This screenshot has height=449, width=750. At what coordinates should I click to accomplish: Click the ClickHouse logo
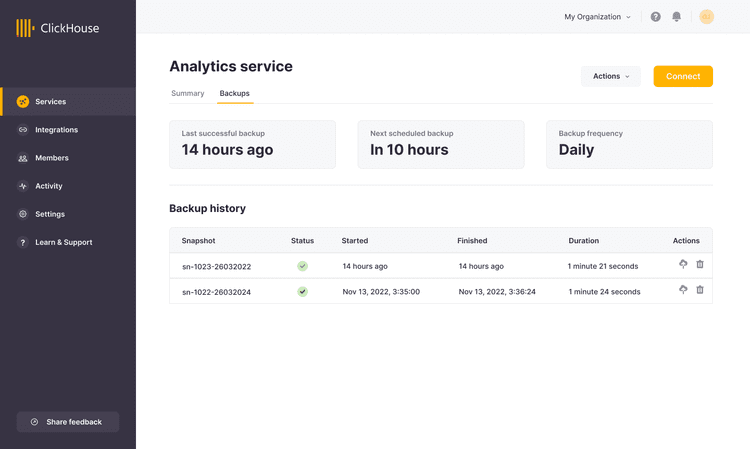pos(57,28)
